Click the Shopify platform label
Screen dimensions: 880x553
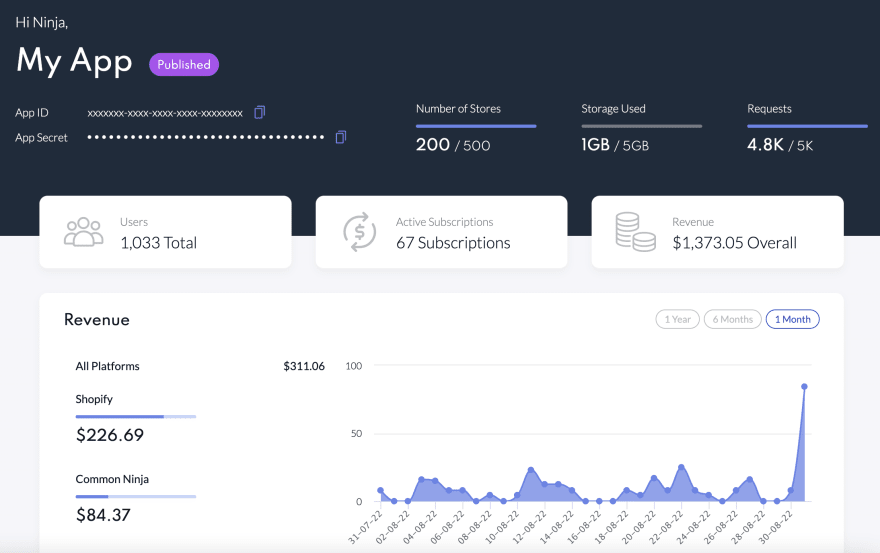pyautogui.click(x=94, y=399)
